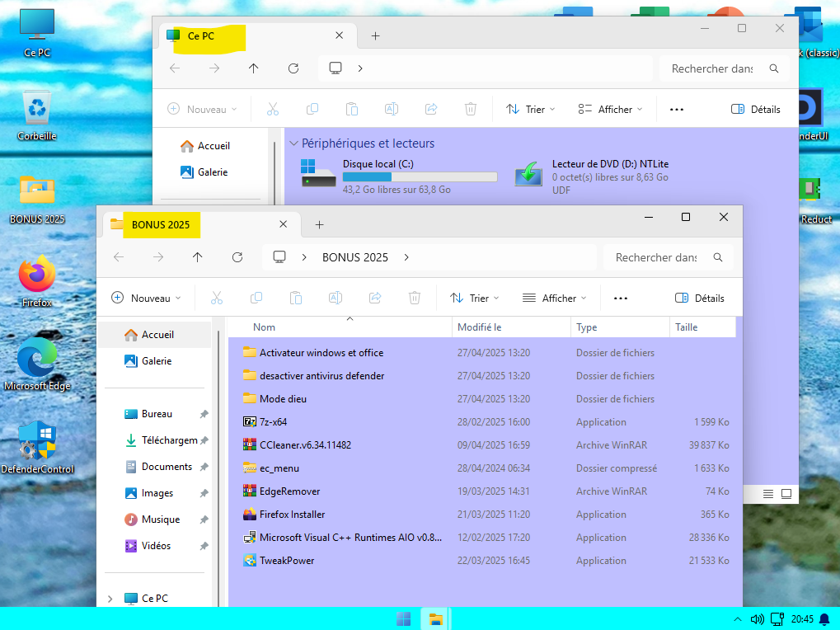Image resolution: width=840 pixels, height=630 pixels.
Task: Click Cut scissors icon in Ce PC window
Action: pyautogui.click(x=273, y=110)
